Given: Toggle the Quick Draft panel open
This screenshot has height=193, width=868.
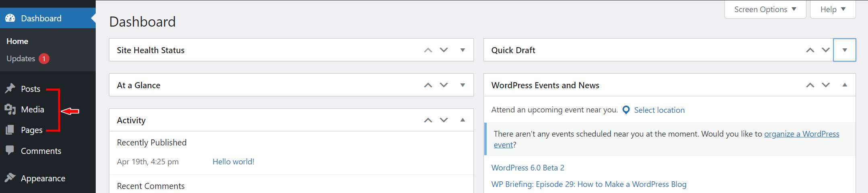Looking at the screenshot, I should click(x=845, y=50).
